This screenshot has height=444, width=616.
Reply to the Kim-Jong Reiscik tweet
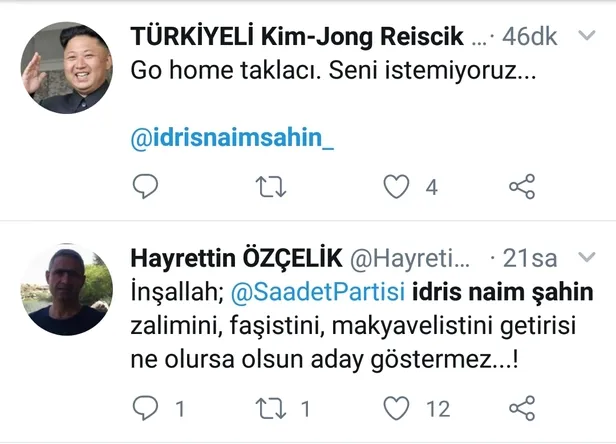[x=146, y=187]
